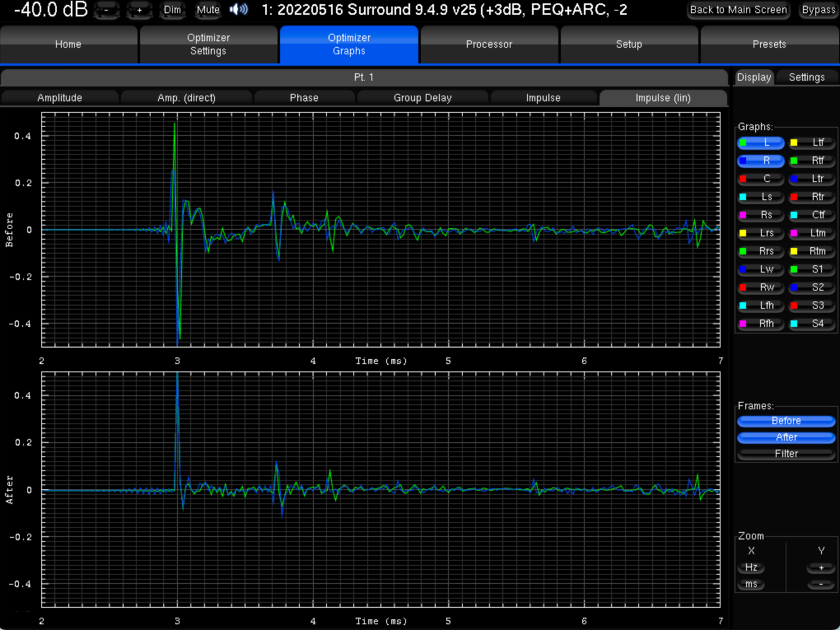Viewport: 840px width, 630px height.
Task: Enable the Filter frame
Action: [786, 454]
